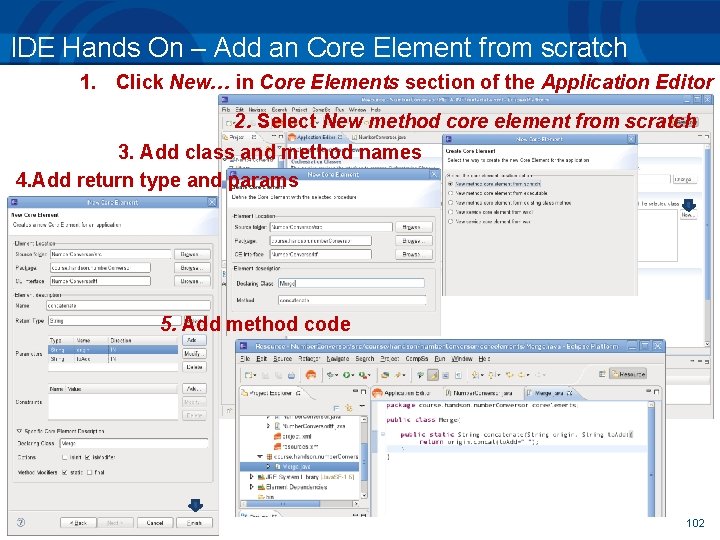Open the New file dropdown arrow in toolbar
Viewport: 720px width, 540px height.
point(254,376)
